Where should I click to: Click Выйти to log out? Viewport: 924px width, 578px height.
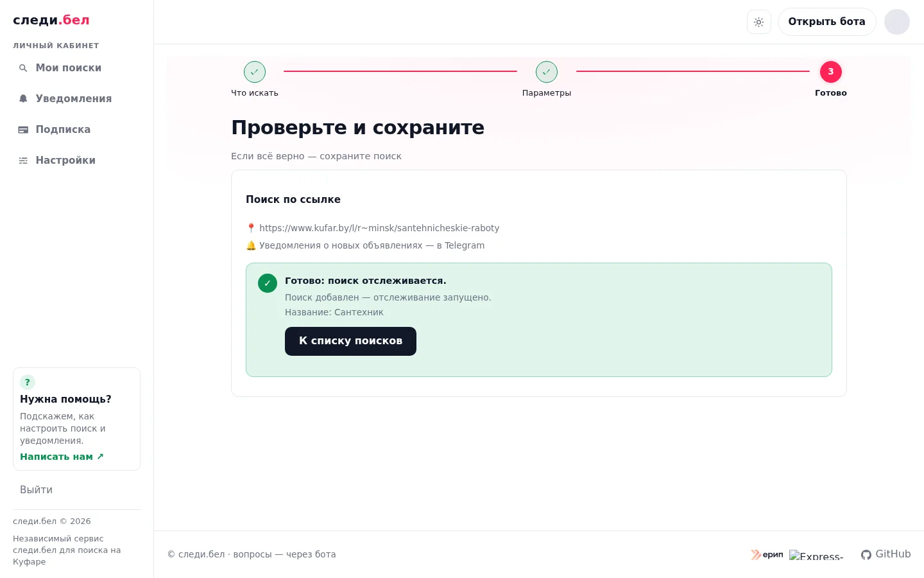pyautogui.click(x=36, y=490)
